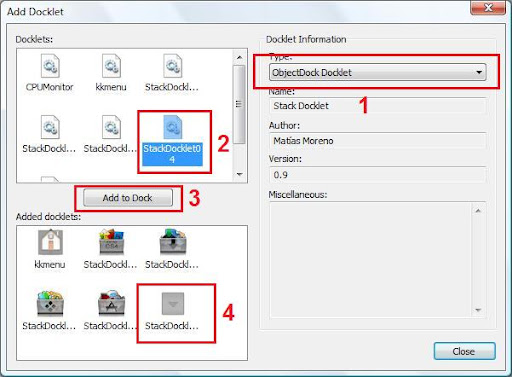This screenshot has height=377, width=512.
Task: Select the CPUMonitor docklet
Action: [50, 73]
